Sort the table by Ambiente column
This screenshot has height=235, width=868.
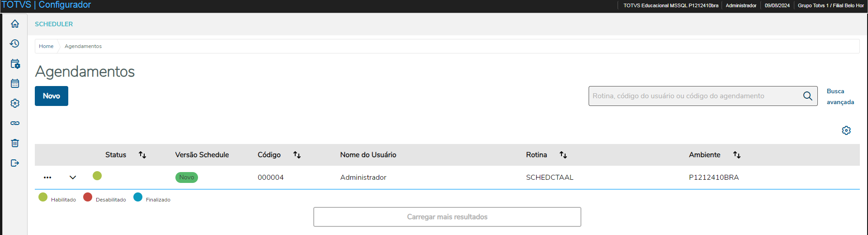pos(737,155)
